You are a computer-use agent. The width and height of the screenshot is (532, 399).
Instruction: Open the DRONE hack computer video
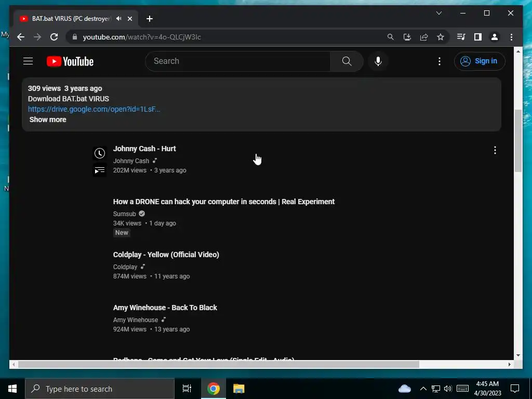coord(224,202)
